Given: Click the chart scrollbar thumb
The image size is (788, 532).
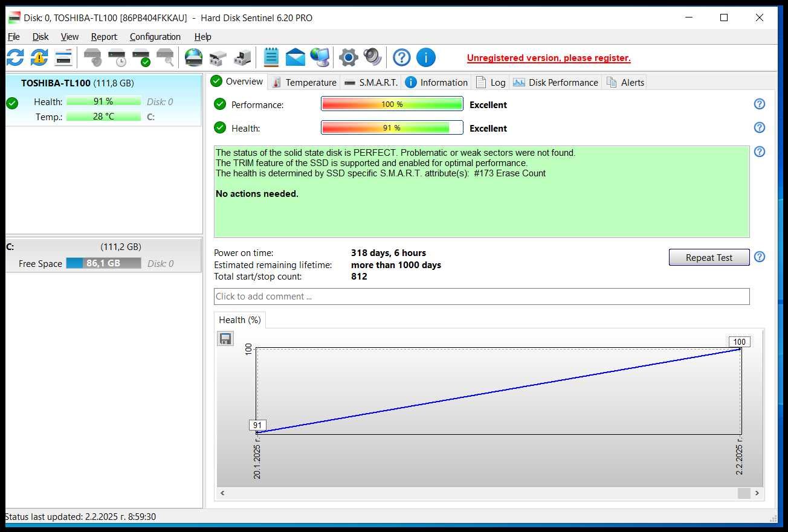Looking at the screenshot, I should [744, 493].
